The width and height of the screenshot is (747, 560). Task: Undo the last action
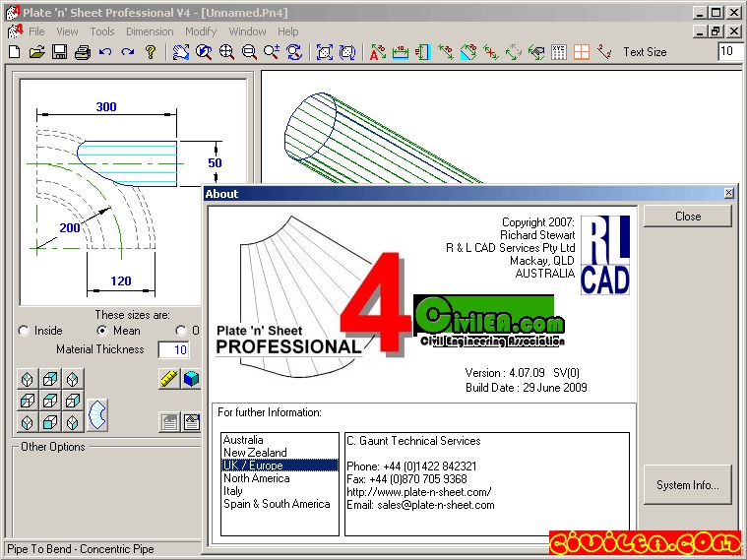(x=105, y=51)
